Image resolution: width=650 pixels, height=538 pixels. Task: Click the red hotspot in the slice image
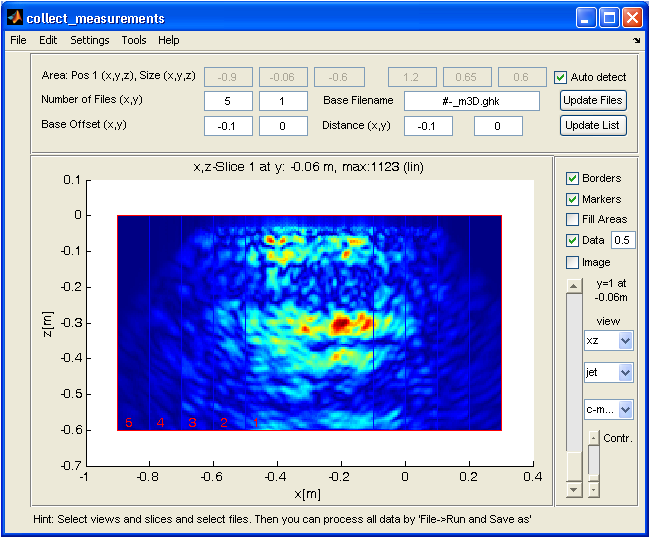[x=341, y=324]
